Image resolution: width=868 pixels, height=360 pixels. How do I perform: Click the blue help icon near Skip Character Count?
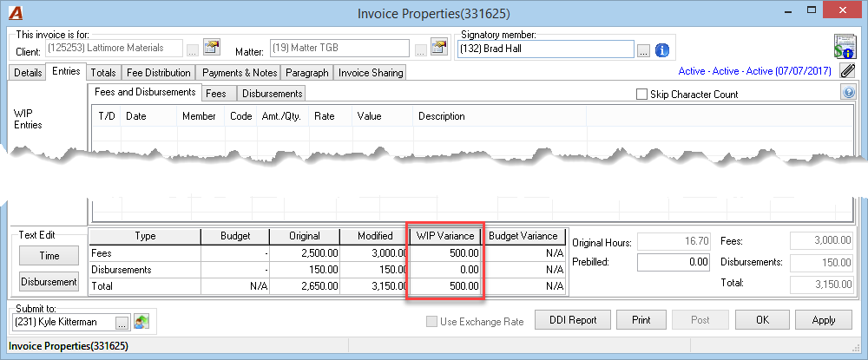[847, 93]
